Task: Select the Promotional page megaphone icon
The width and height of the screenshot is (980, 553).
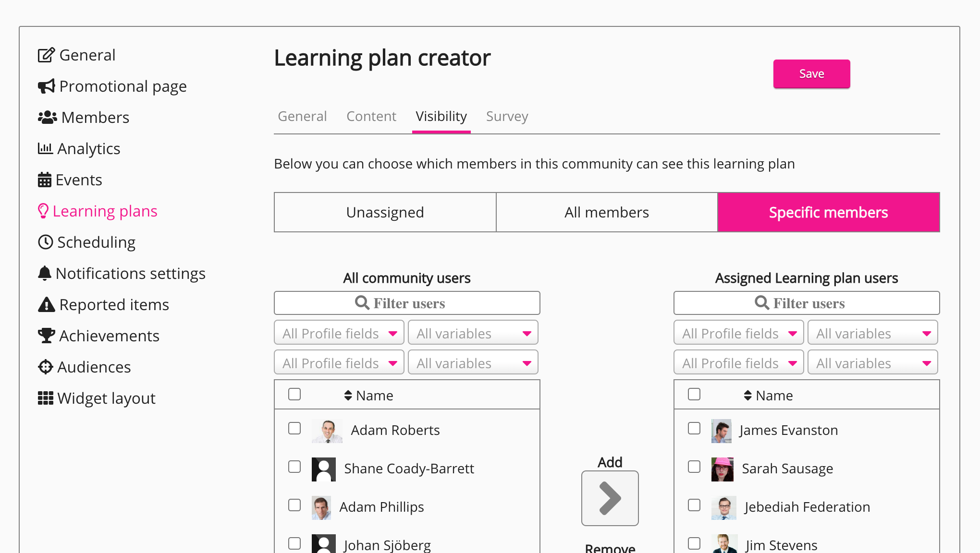Action: [x=46, y=86]
